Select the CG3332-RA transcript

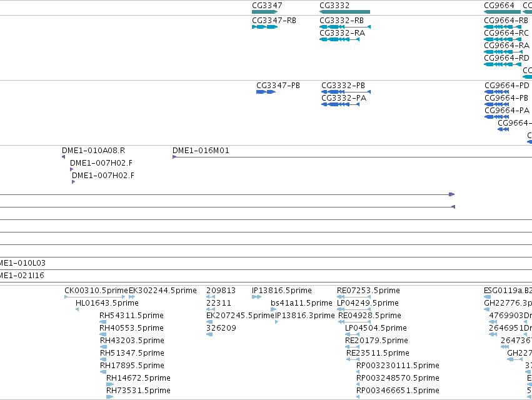pyautogui.click(x=339, y=39)
